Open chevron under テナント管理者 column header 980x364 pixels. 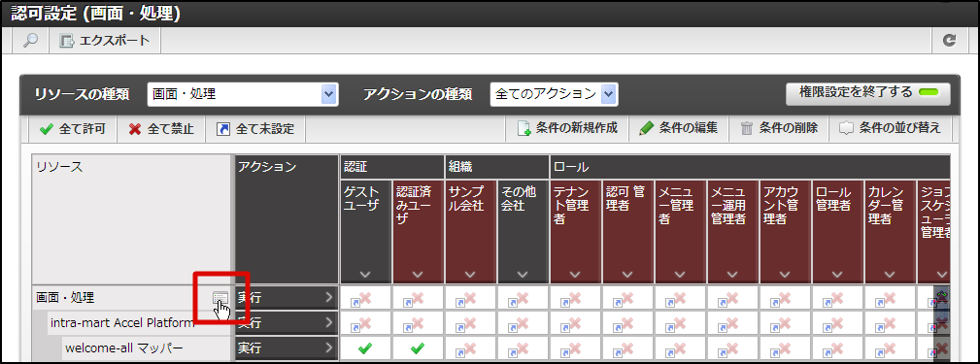pyautogui.click(x=576, y=274)
